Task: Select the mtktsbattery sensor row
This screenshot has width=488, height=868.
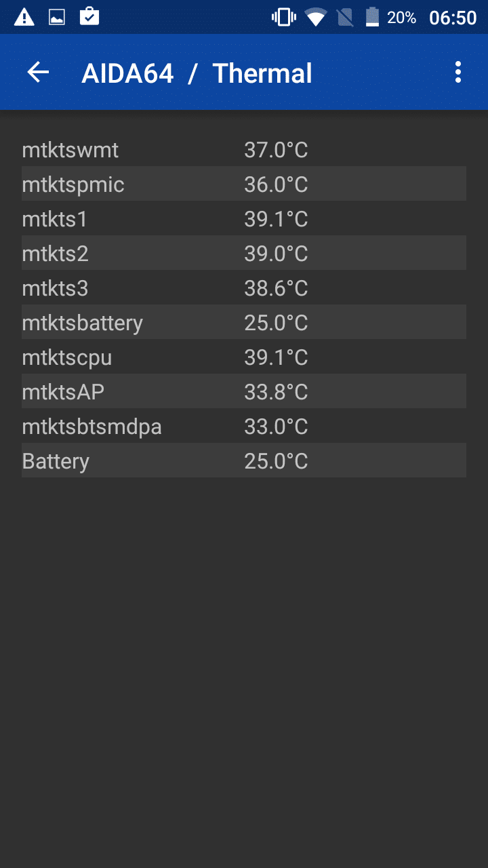Action: pos(244,322)
